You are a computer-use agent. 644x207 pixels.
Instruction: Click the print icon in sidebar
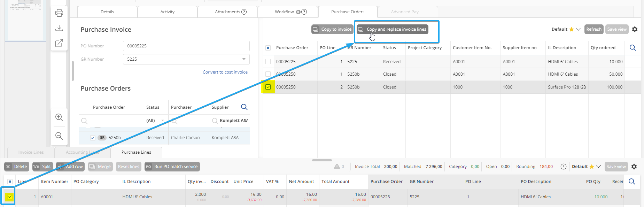[x=59, y=13]
